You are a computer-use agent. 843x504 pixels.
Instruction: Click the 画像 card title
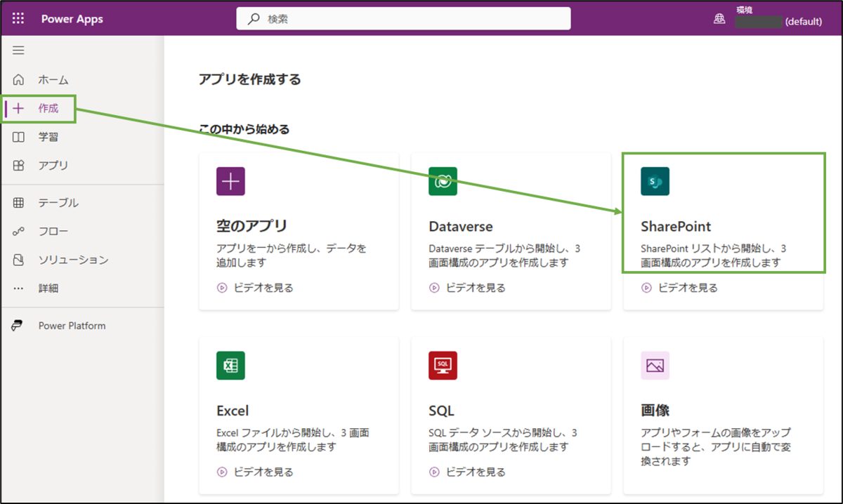tap(655, 411)
